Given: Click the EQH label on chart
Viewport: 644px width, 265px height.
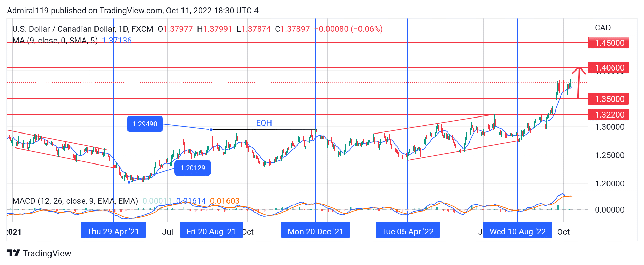Looking at the screenshot, I should [264, 123].
